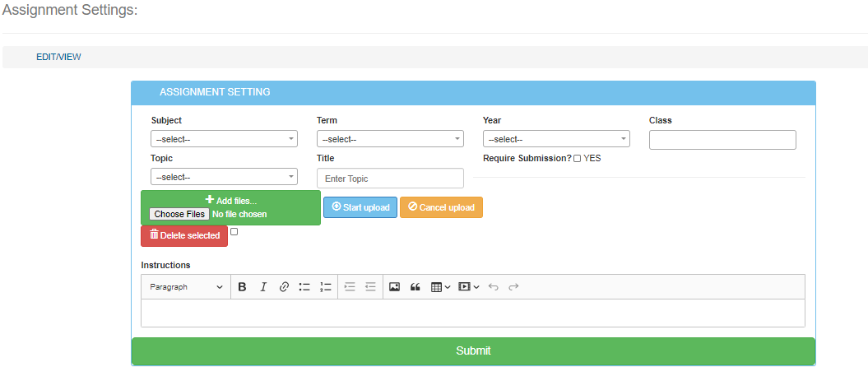Click the undo arrow in editor toolbar
868x376 pixels.
click(493, 287)
